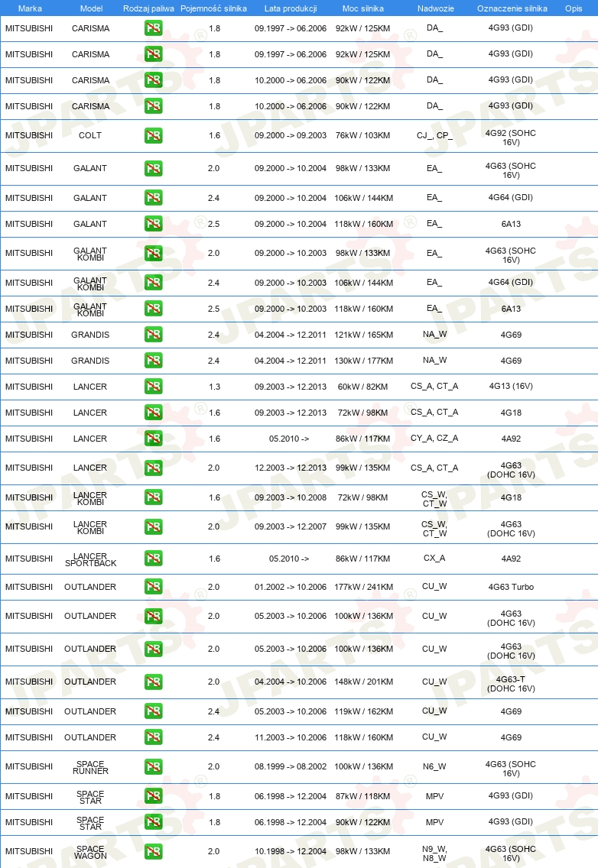This screenshot has width=598, height=868.
Task: Click the fuel icon in the COLT row
Action: click(x=154, y=135)
